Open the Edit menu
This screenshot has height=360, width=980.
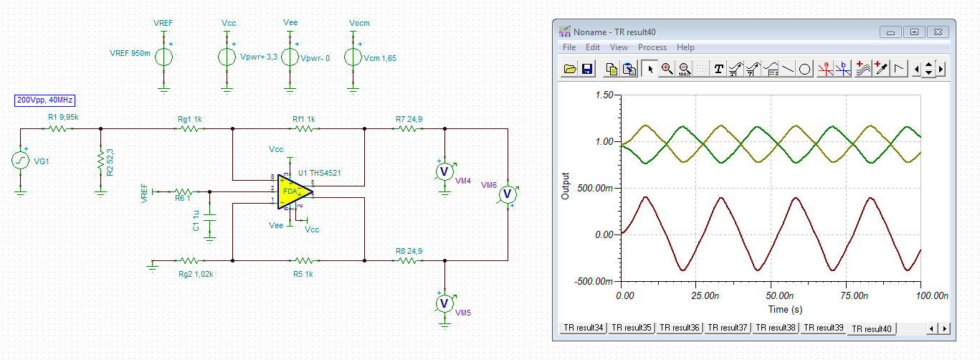tap(593, 47)
